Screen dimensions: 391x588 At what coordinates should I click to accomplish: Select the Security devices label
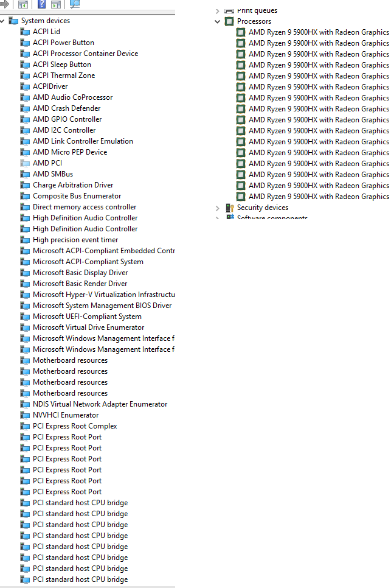263,208
